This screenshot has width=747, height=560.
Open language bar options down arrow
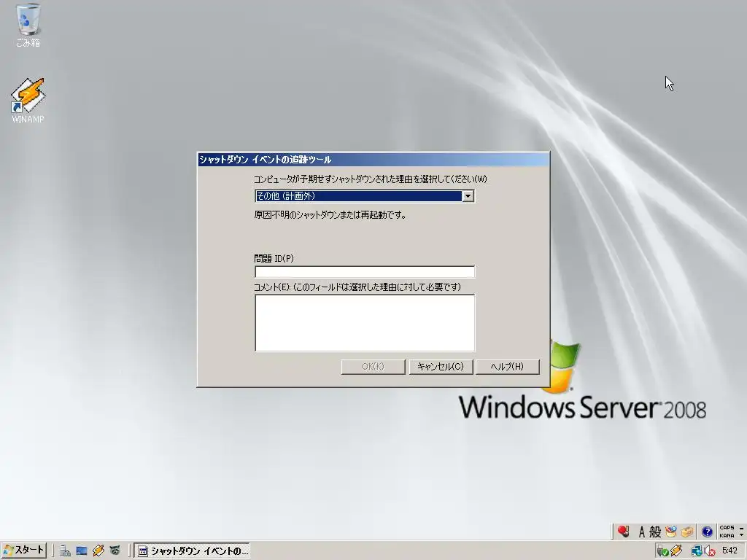[741, 535]
